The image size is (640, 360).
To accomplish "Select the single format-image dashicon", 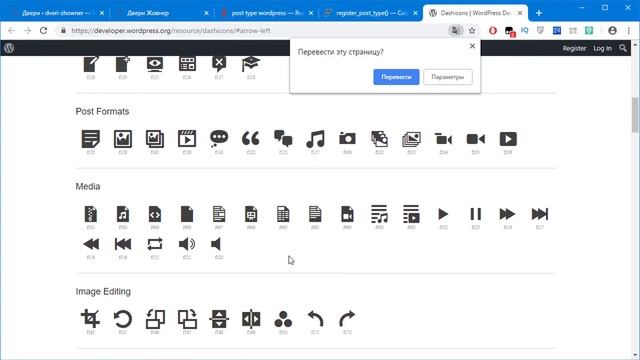I will [x=123, y=139].
